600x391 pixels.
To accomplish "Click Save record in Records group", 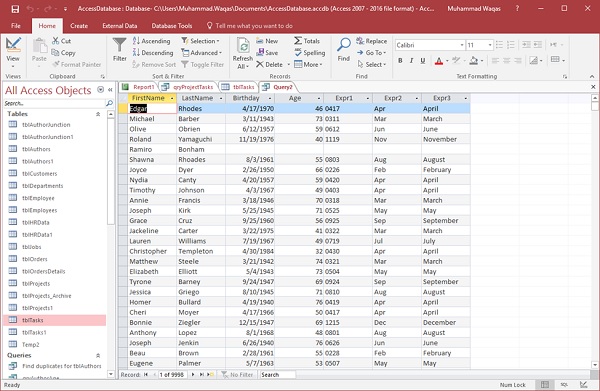I will click(x=267, y=53).
